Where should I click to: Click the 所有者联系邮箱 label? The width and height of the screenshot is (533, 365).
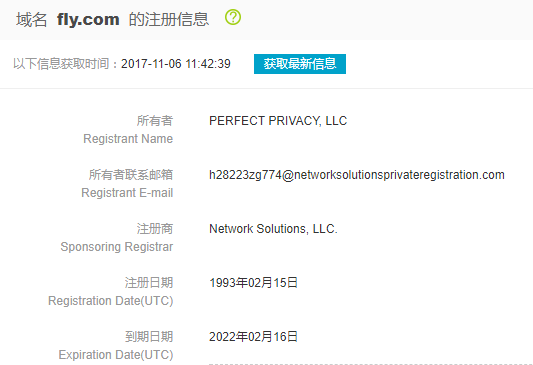(x=131, y=175)
